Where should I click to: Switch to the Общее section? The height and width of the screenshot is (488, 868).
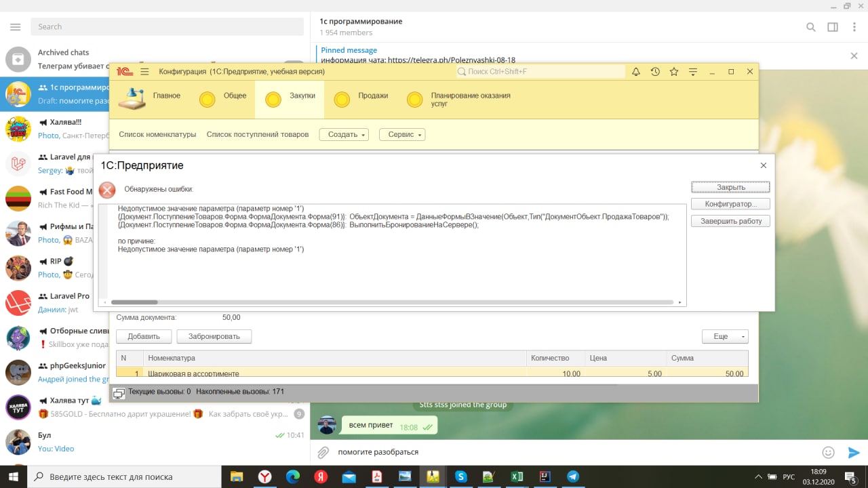point(222,99)
